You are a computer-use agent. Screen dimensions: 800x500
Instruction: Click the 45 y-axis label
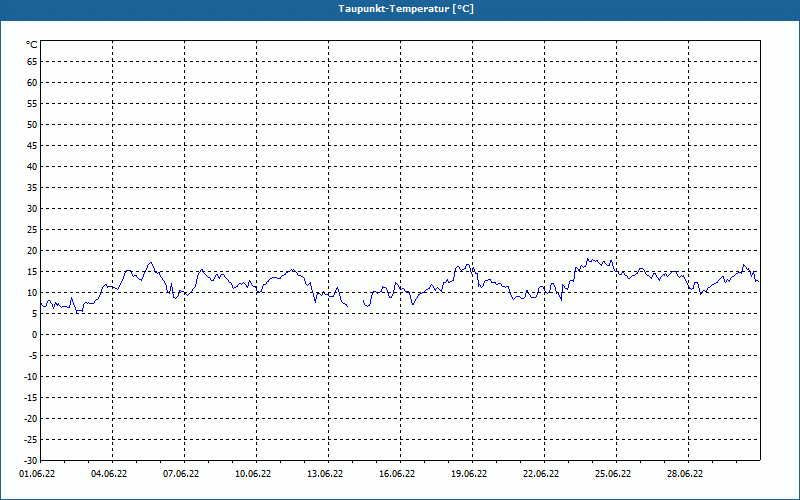coord(32,146)
